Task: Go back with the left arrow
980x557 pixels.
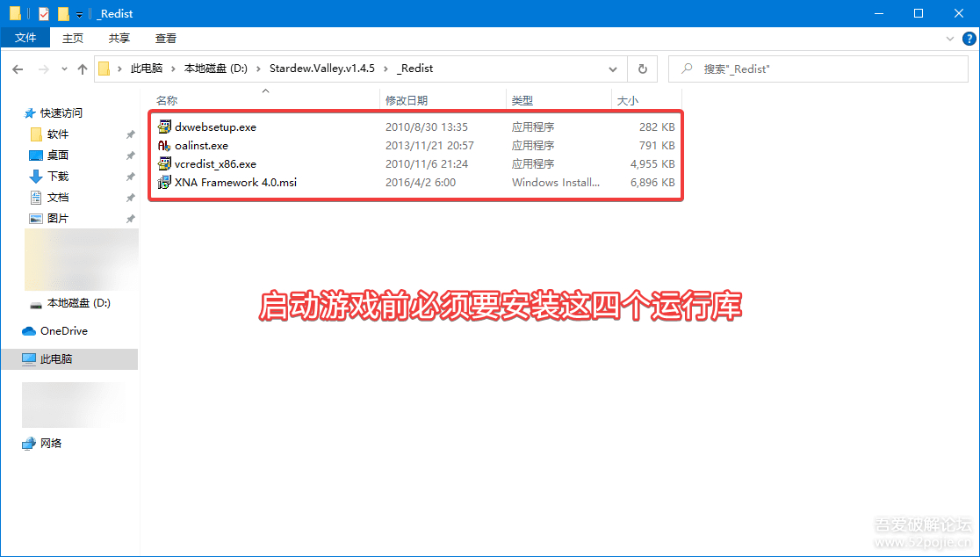Action: pyautogui.click(x=18, y=69)
